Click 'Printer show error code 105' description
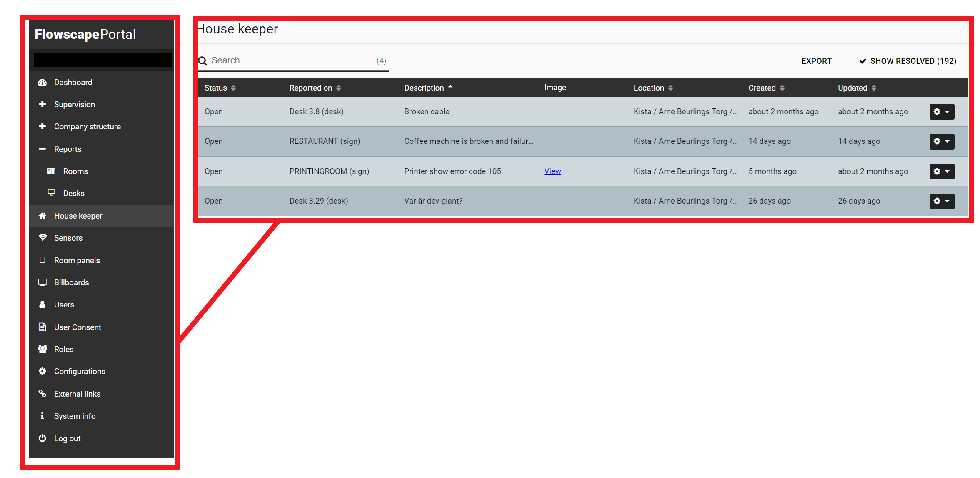 pos(452,171)
